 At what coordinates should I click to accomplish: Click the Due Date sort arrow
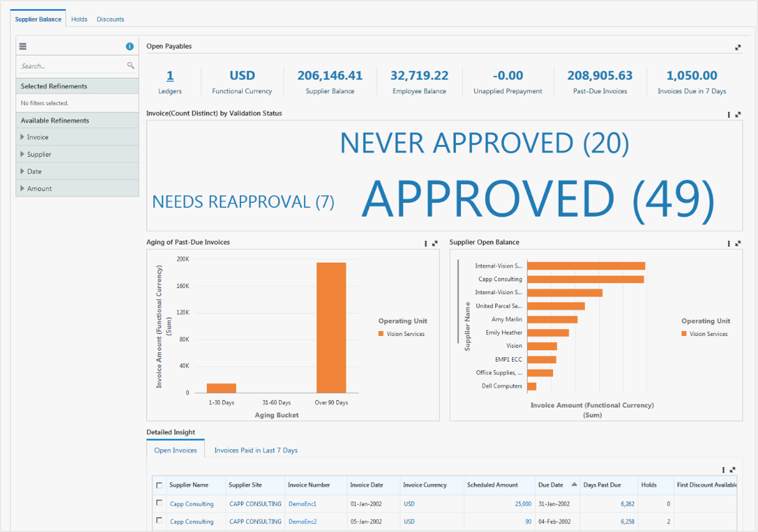point(574,485)
